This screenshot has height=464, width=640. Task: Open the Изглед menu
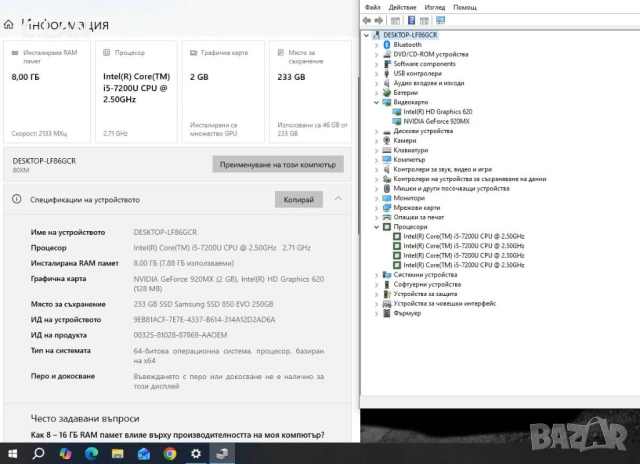pyautogui.click(x=435, y=7)
